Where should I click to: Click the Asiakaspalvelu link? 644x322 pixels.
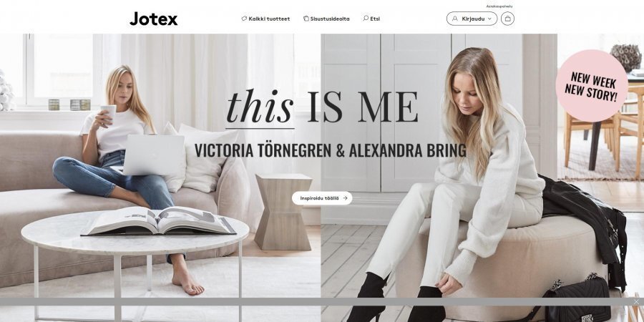tap(499, 6)
